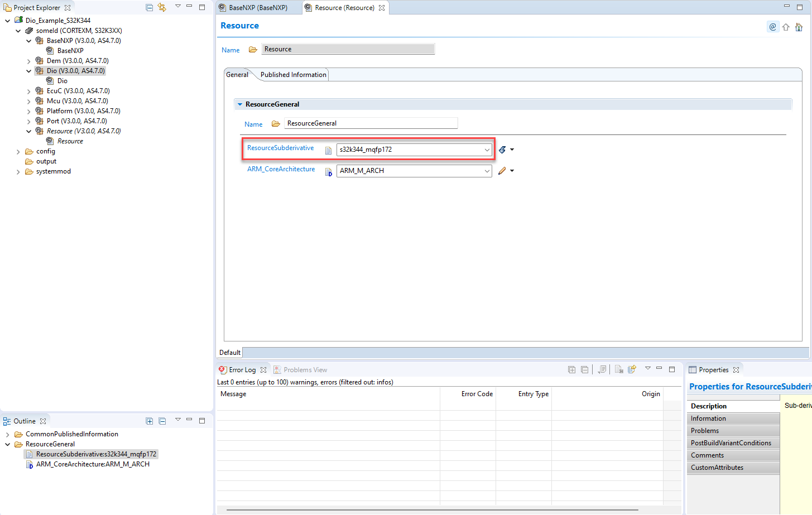Open the arrow menu beside the pencil icon

512,171
